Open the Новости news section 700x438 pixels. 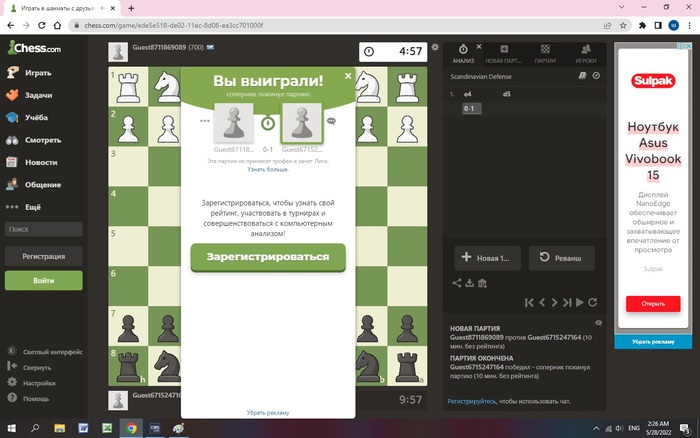32,162
